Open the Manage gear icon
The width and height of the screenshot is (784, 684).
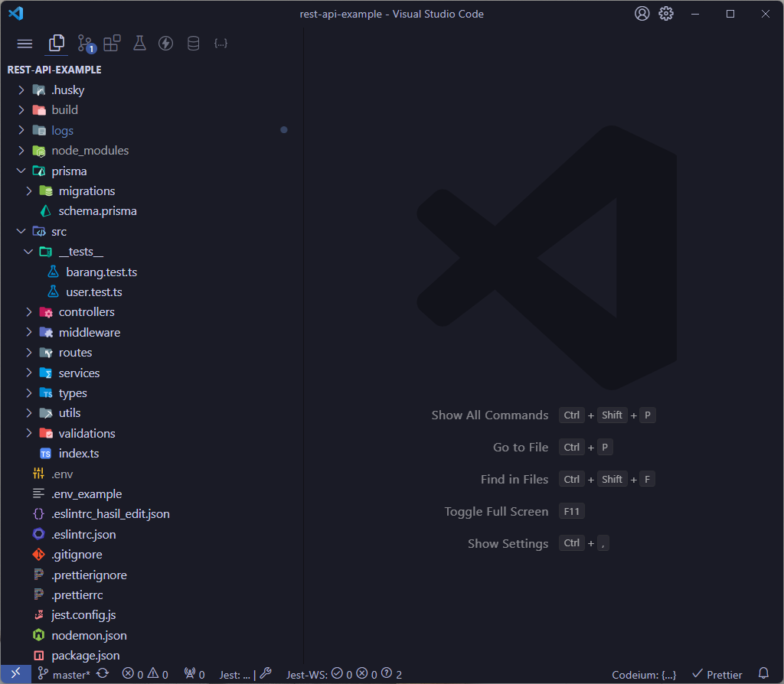[666, 14]
